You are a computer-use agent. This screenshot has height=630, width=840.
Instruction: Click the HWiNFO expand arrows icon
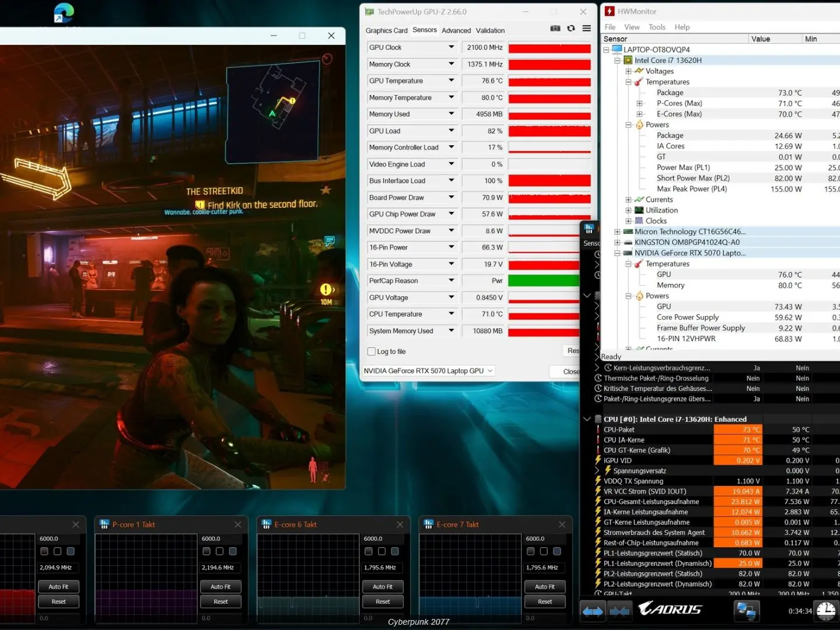(593, 611)
